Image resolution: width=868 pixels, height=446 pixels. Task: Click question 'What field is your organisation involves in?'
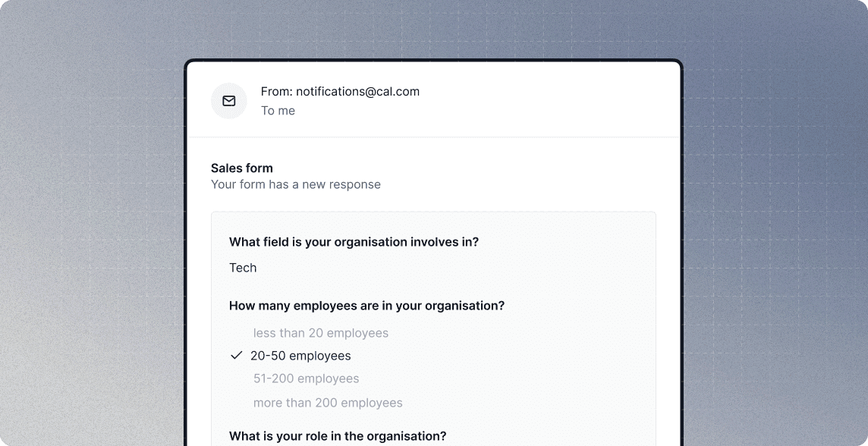(354, 242)
